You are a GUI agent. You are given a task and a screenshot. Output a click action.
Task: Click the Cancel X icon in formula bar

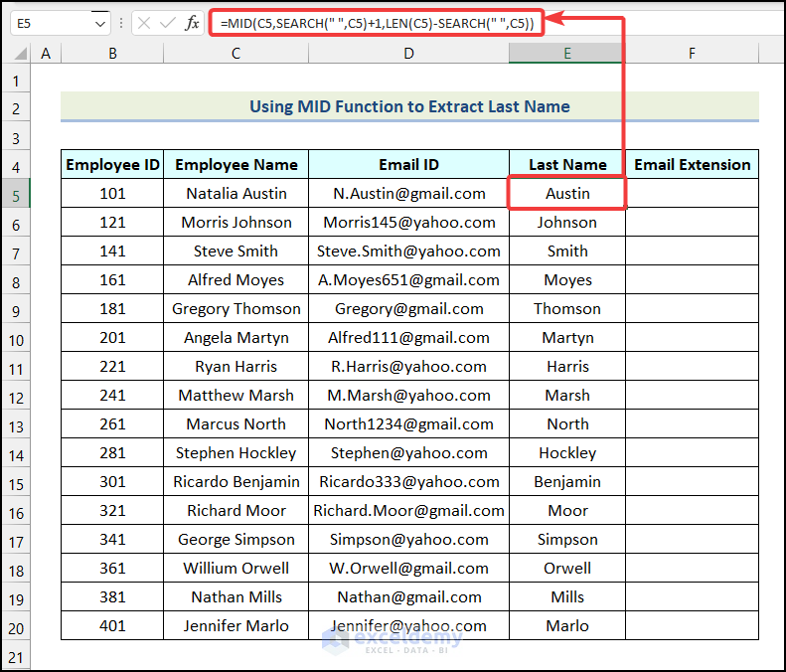144,23
